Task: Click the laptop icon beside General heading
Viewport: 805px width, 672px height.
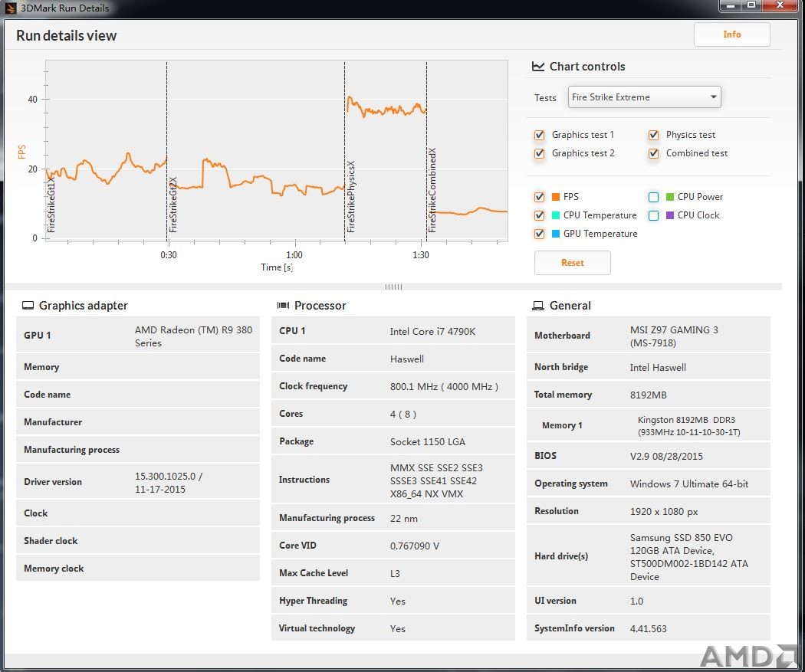Action: (538, 306)
